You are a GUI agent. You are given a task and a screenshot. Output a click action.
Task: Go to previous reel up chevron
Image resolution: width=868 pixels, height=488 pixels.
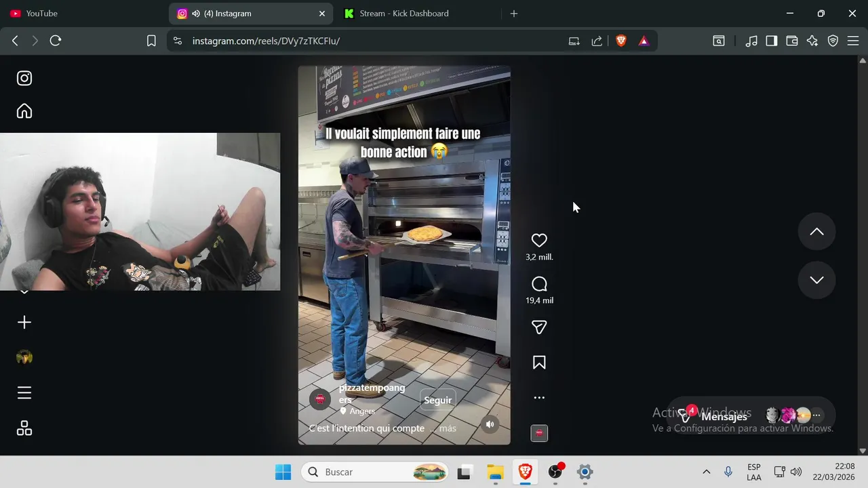(816, 232)
